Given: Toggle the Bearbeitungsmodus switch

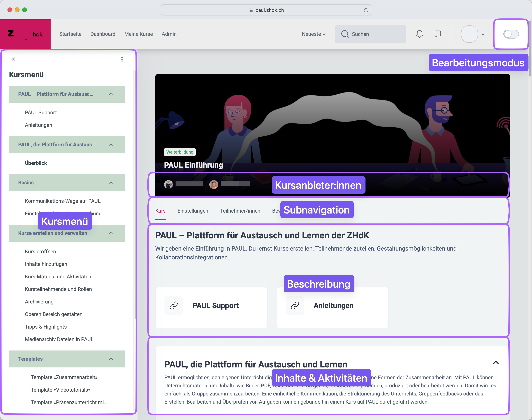Looking at the screenshot, I should coord(511,34).
